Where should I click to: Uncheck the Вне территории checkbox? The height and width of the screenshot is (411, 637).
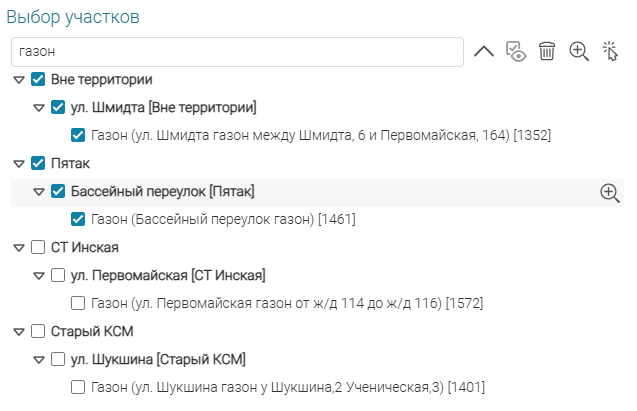click(38, 79)
